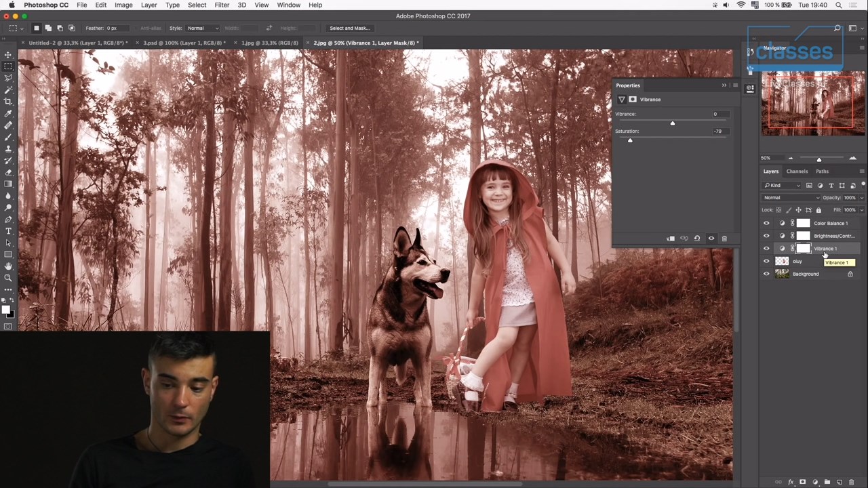
Task: Select the History Brush tool
Action: (x=8, y=161)
